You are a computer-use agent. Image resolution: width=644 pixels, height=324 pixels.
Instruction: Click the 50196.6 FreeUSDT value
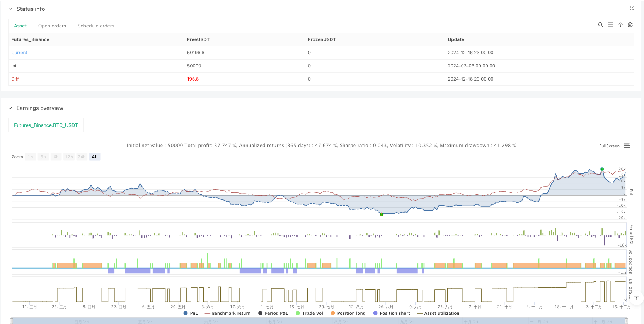click(x=196, y=53)
